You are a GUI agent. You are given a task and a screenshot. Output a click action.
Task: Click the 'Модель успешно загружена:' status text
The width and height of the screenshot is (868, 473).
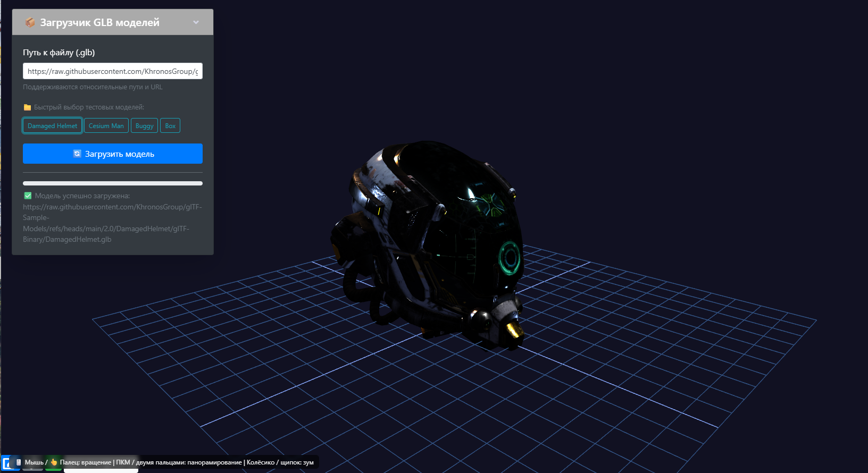point(82,196)
